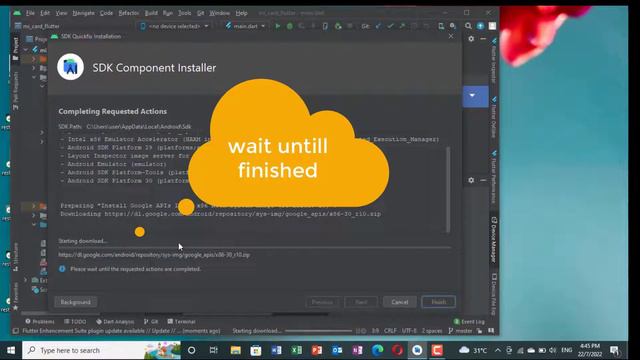The image size is (640, 360).
Task: Click the Next button in SDK installer
Action: 361,302
